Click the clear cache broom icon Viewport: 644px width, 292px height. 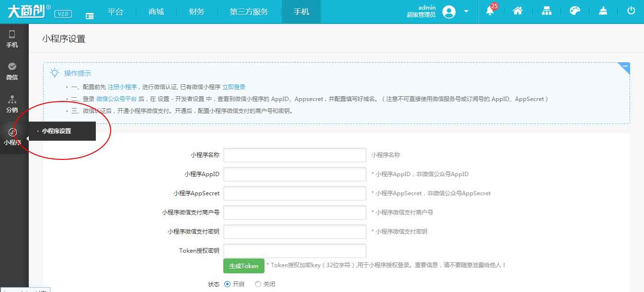603,11
